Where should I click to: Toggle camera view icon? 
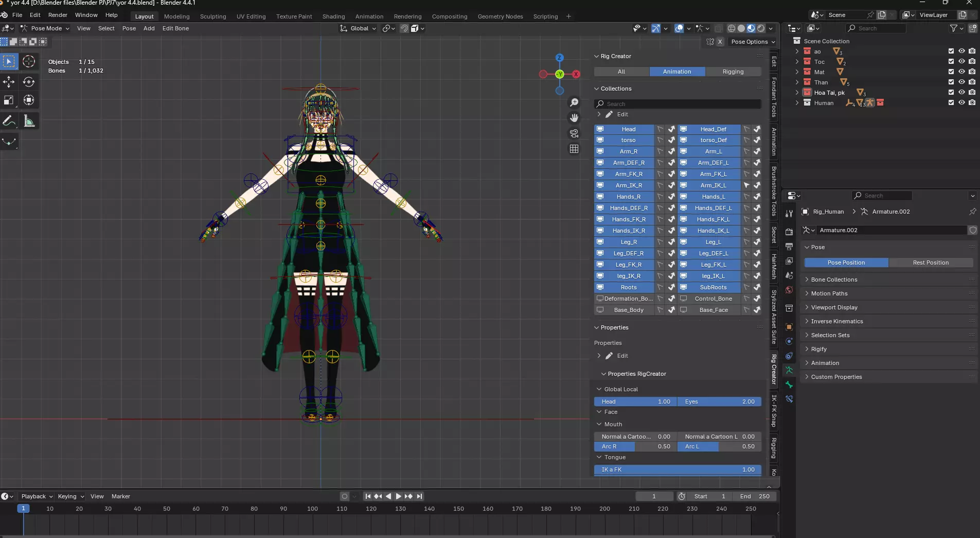click(x=574, y=133)
